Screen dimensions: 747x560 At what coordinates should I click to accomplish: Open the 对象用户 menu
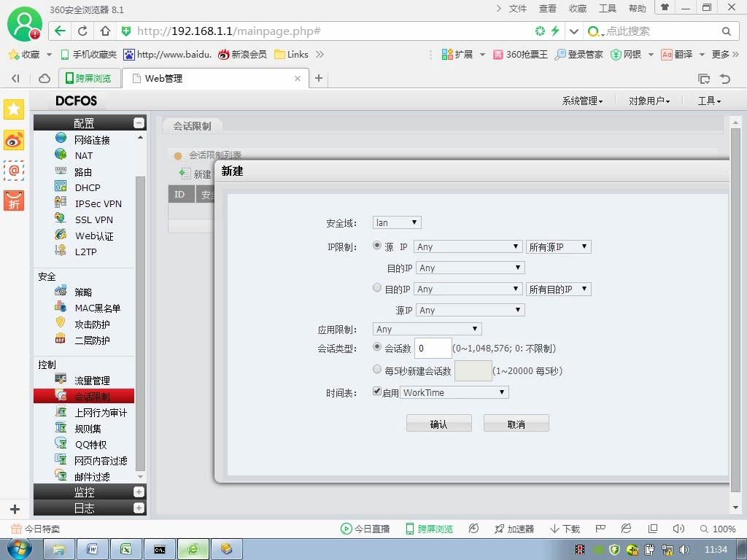coord(649,101)
